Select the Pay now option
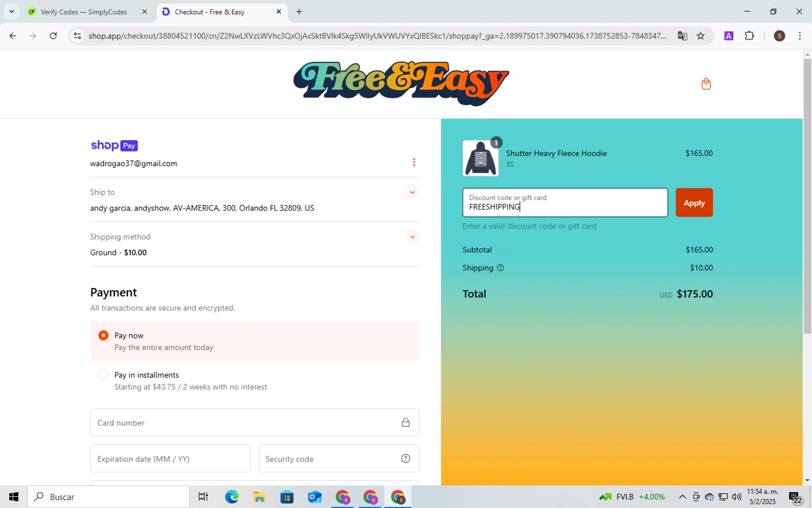This screenshot has height=508, width=812. pos(103,336)
